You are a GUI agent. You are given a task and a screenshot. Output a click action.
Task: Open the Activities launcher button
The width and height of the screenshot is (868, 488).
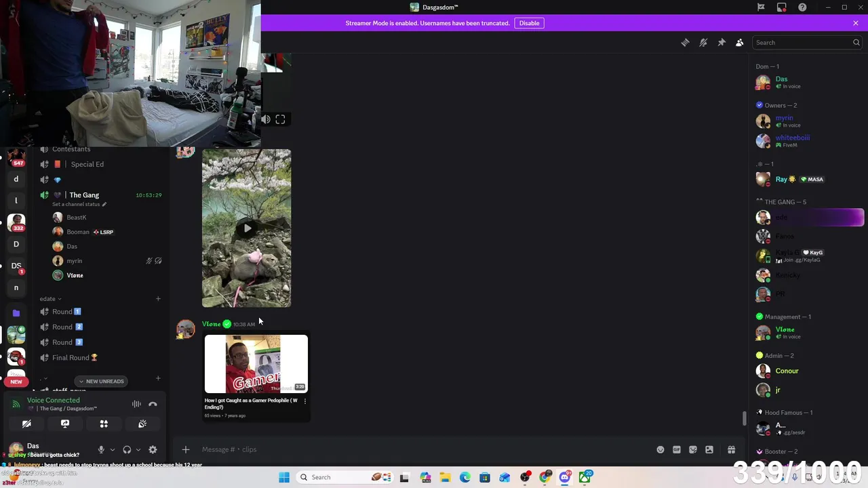coord(104,424)
